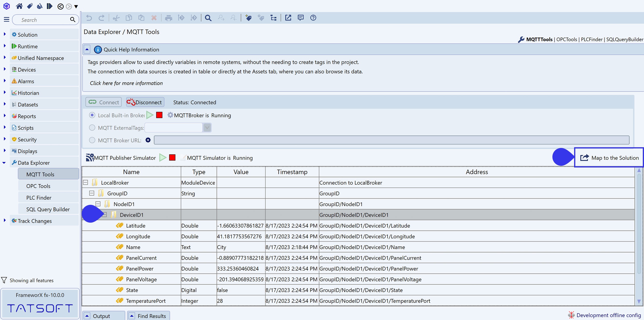Open PLC Finder in the sidebar

[x=48, y=198]
